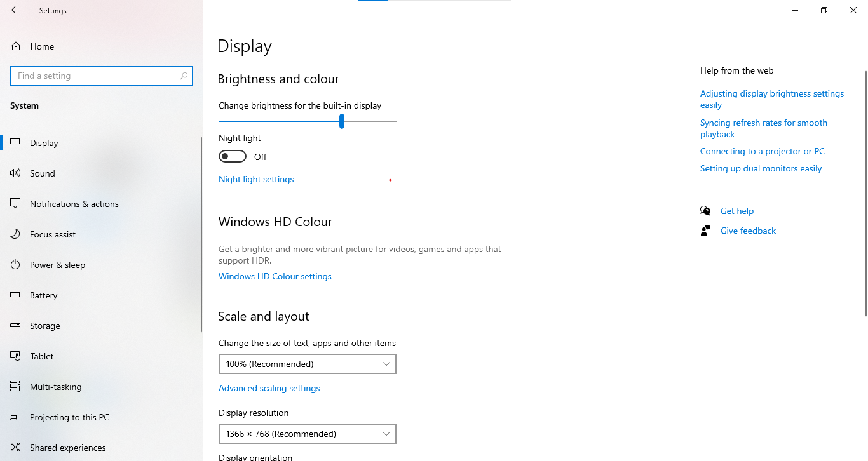
Task: Turn on the Night light toggle
Action: [x=233, y=156]
